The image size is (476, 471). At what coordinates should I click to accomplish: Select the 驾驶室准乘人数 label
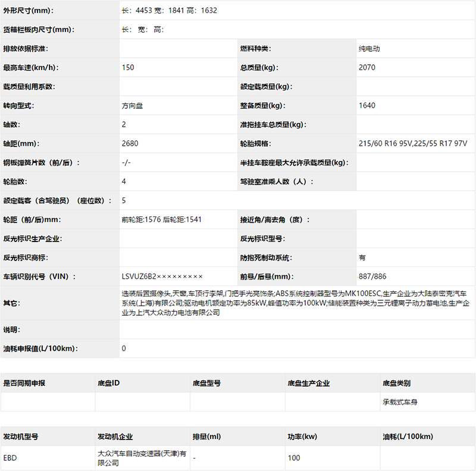(x=277, y=182)
